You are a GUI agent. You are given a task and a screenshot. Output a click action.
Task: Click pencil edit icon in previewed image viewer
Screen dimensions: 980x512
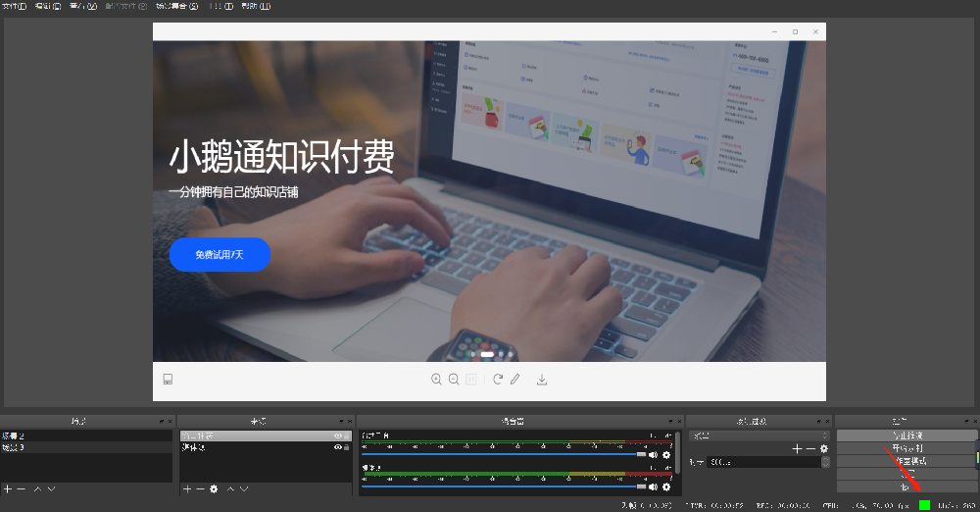[x=515, y=380]
